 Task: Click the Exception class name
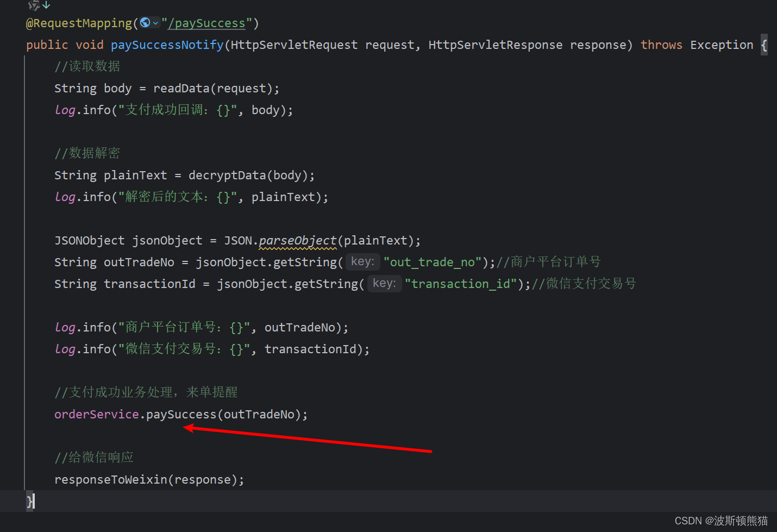point(722,45)
